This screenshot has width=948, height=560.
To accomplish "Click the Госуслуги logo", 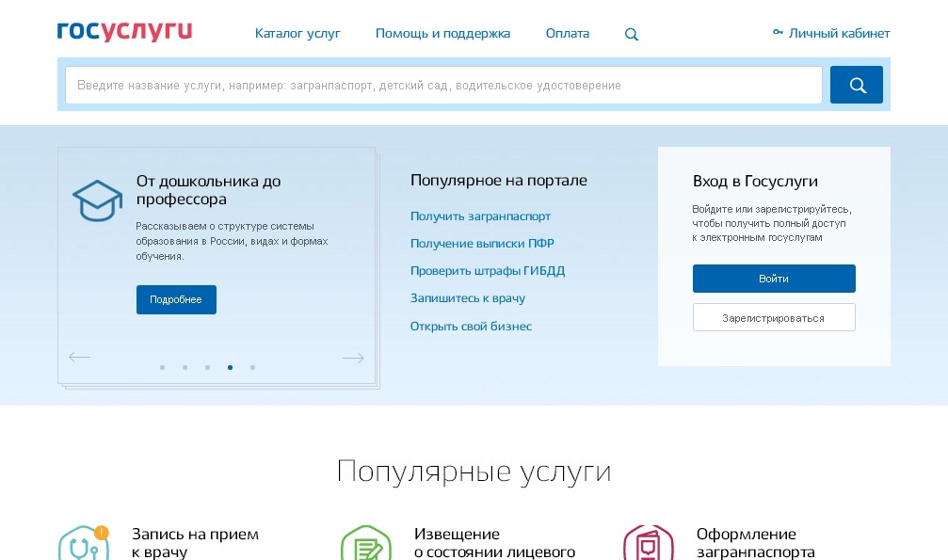I will click(124, 31).
